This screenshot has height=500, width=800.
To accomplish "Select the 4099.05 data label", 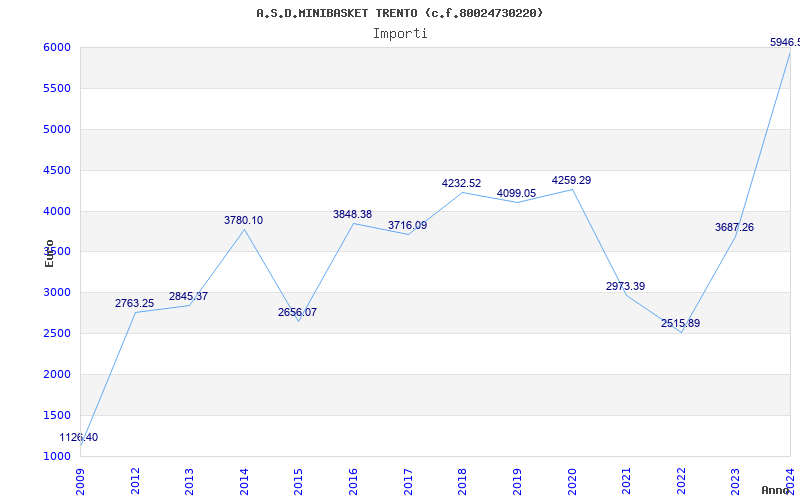I will (516, 193).
